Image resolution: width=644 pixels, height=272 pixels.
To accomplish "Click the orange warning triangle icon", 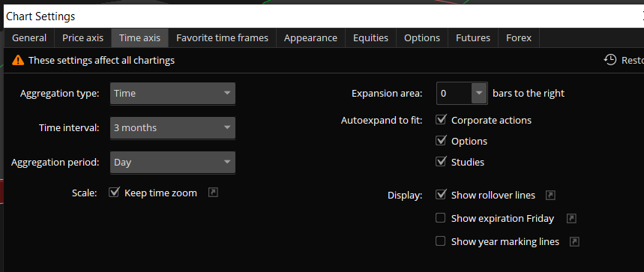I will tap(18, 60).
